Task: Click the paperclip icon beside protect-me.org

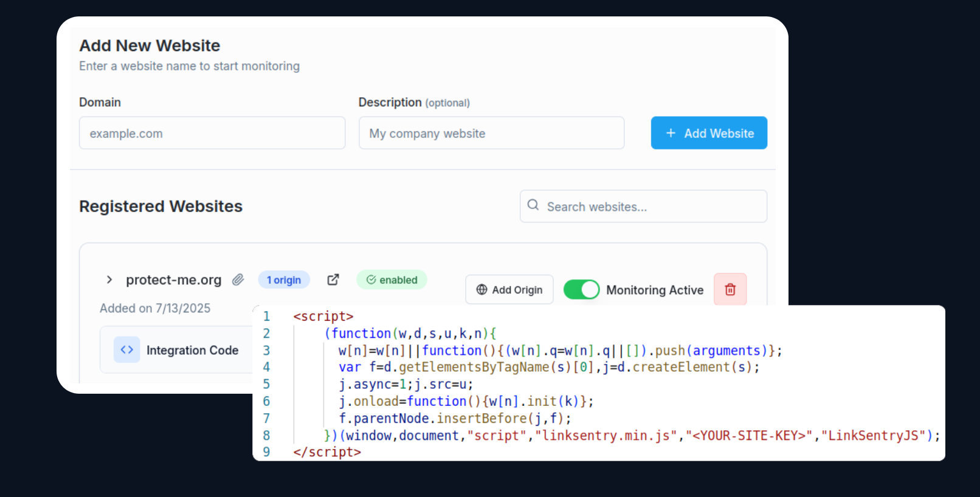Action: [x=238, y=279]
